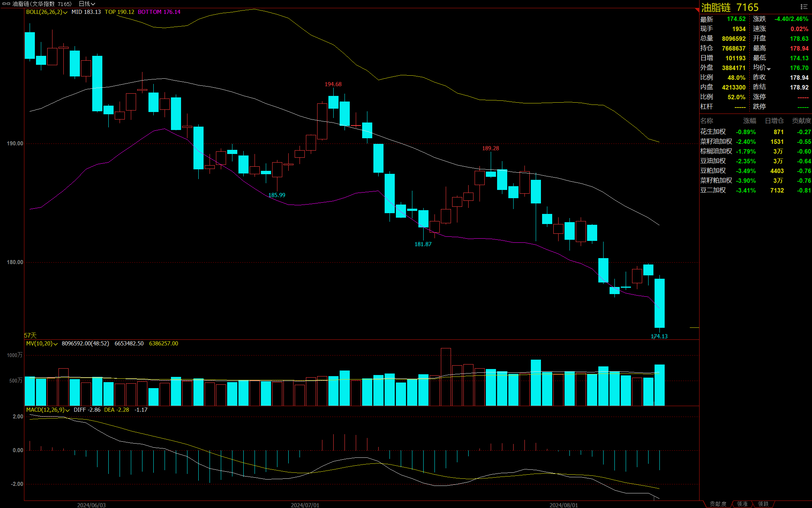Click the 最高 value 178.94 in red
This screenshot has width=812, height=508.
tap(799, 48)
